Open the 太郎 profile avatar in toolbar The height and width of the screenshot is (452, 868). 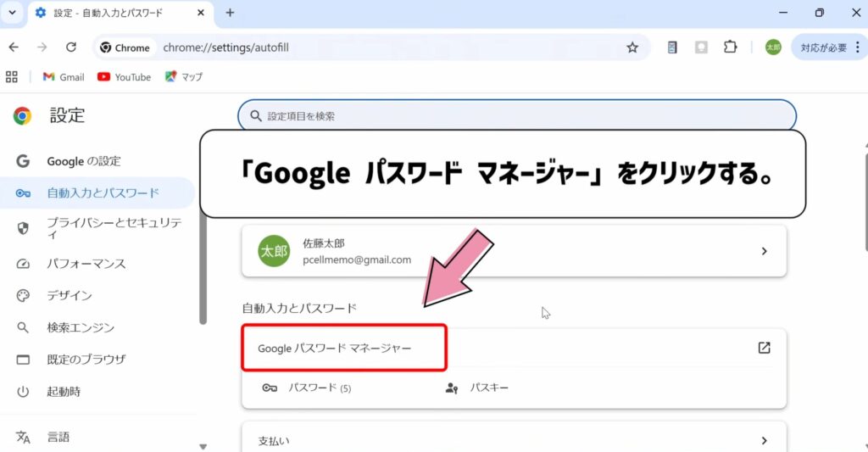point(773,47)
